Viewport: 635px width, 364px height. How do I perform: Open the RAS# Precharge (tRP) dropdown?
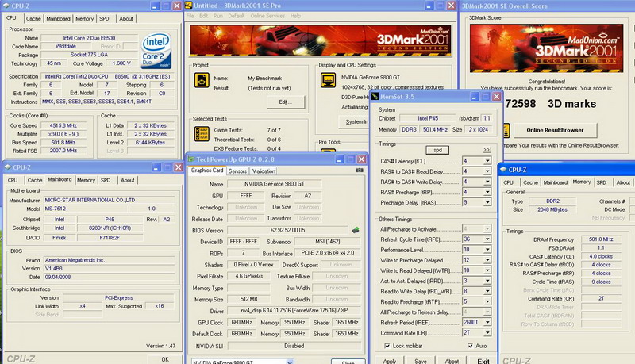point(487,192)
